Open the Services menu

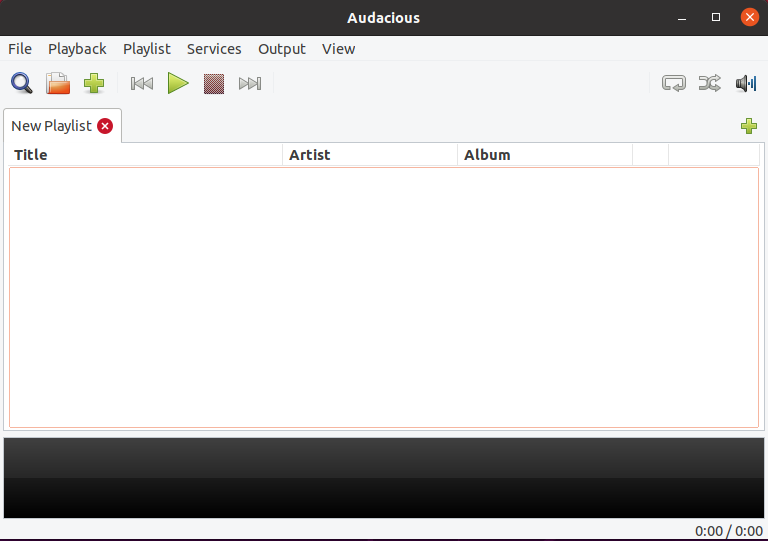214,49
